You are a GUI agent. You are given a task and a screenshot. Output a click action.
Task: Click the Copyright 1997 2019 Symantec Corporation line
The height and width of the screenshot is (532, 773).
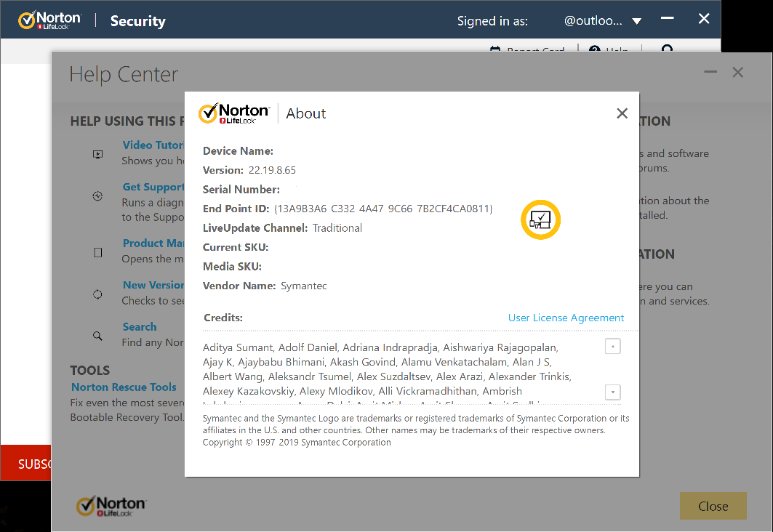tap(297, 442)
